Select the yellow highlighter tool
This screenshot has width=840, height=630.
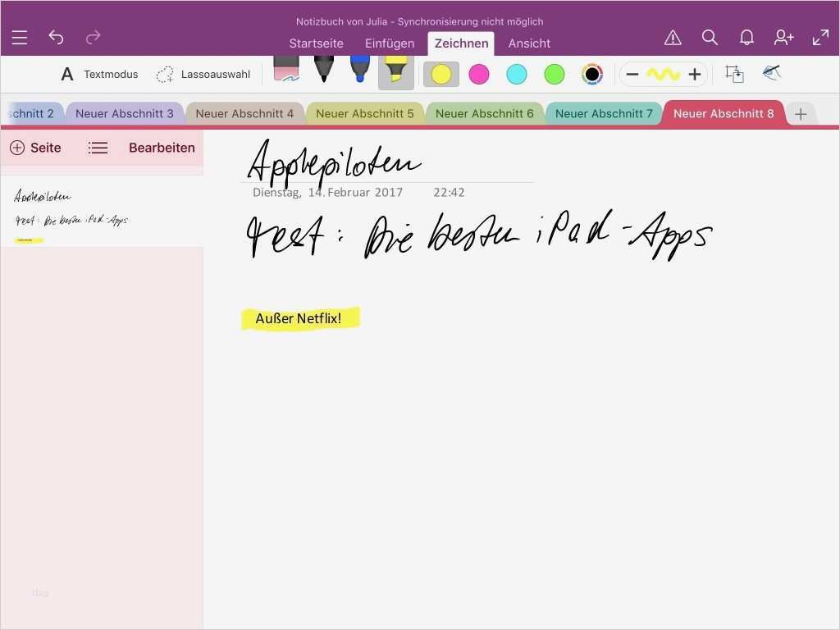[x=396, y=72]
